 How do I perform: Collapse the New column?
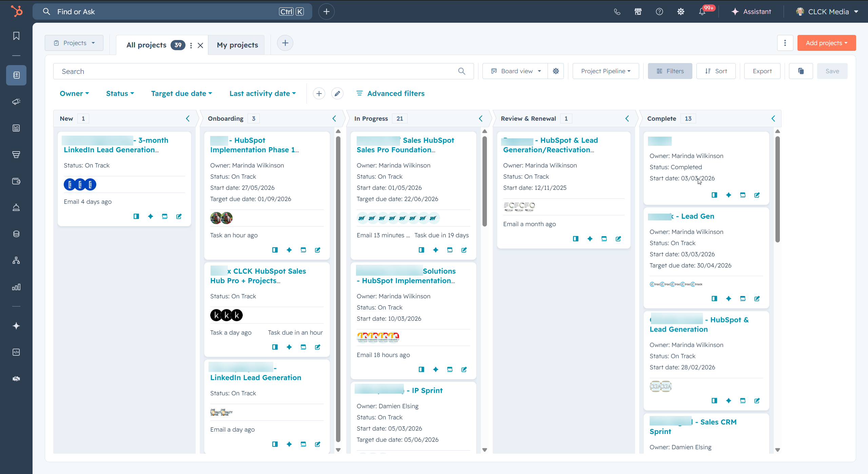(x=188, y=119)
